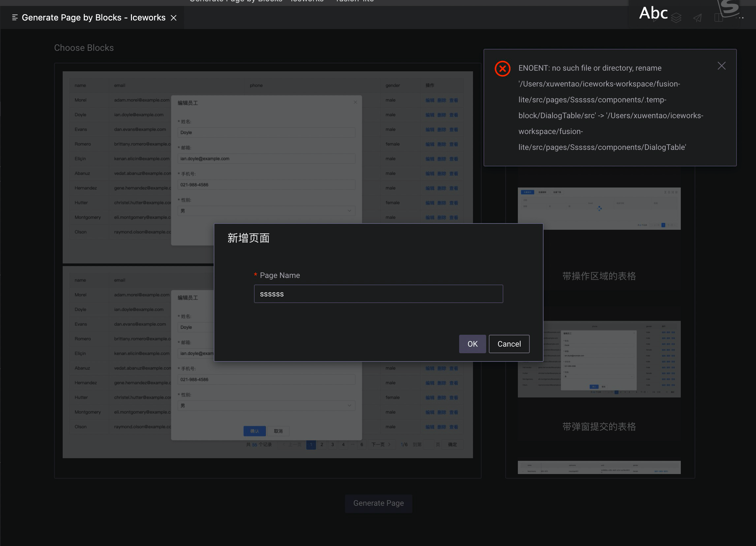The width and height of the screenshot is (756, 546).
Task: Select the Generate Page by Blocks - Iceworks tab
Action: pos(93,17)
